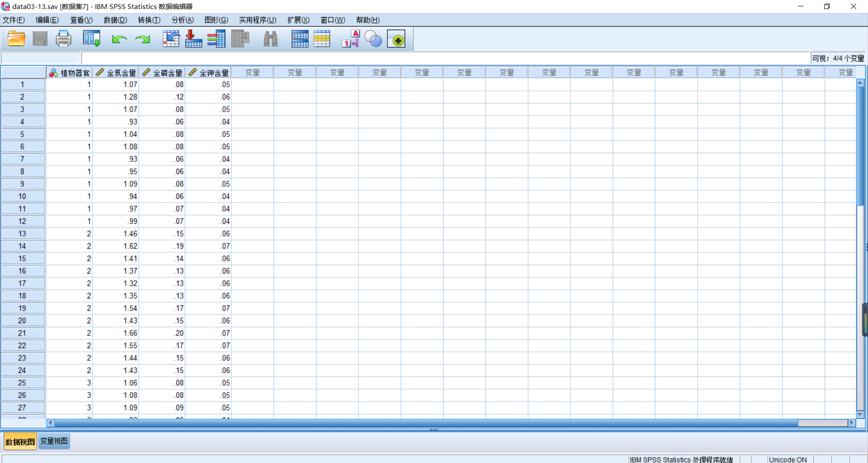Click the Go to variable icon

coord(193,39)
